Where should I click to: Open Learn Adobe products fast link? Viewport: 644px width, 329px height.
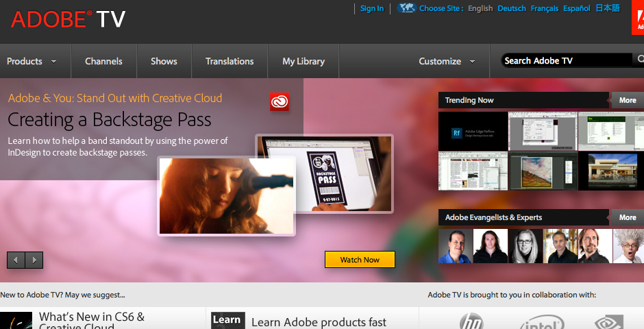pos(319,322)
